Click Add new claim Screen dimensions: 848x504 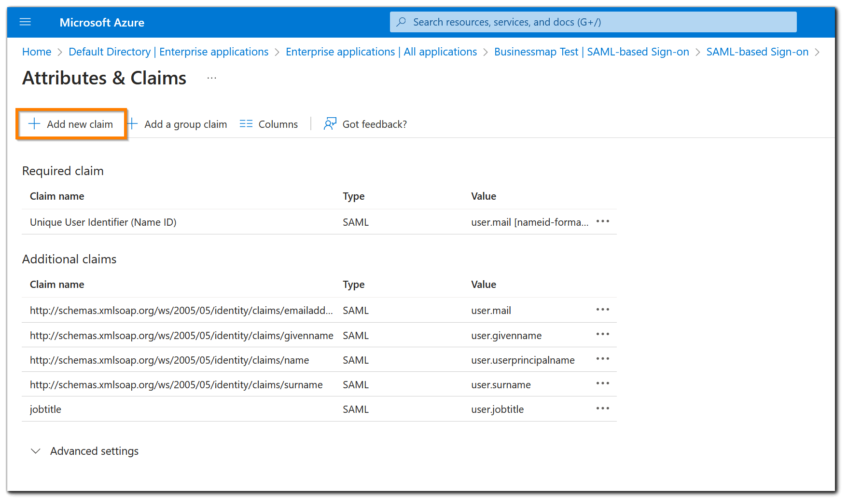(x=71, y=124)
